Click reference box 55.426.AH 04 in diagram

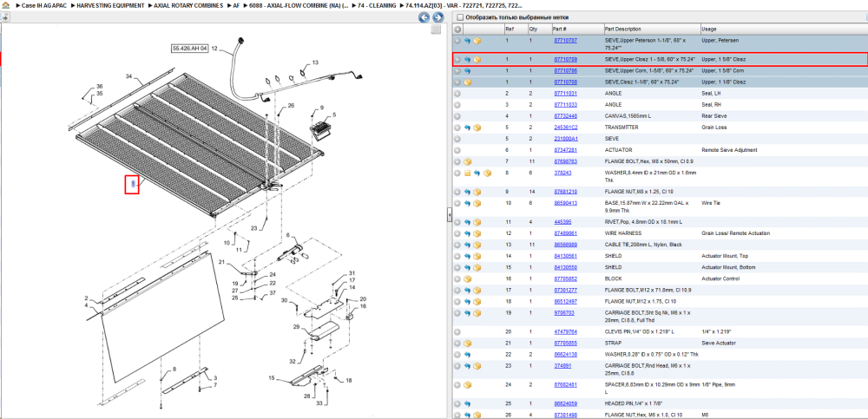[x=190, y=49]
